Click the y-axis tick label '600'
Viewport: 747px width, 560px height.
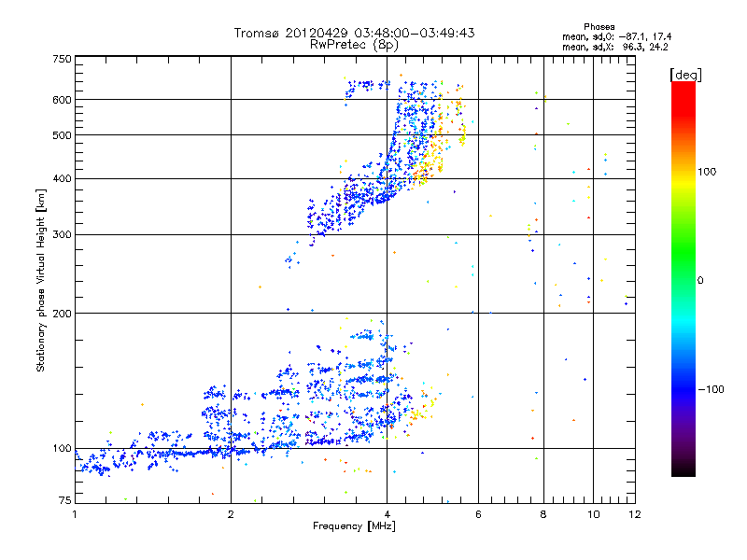click(62, 100)
